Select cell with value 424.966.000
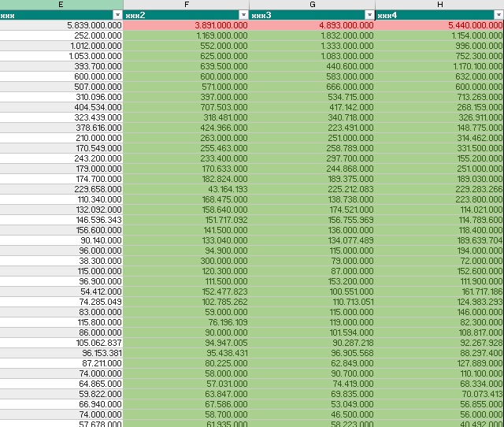The height and width of the screenshot is (427, 504). pos(186,128)
